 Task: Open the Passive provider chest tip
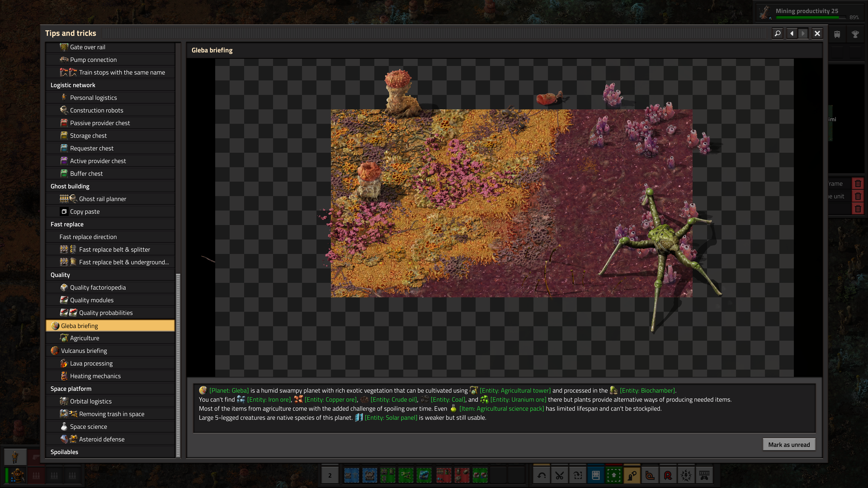[110, 123]
